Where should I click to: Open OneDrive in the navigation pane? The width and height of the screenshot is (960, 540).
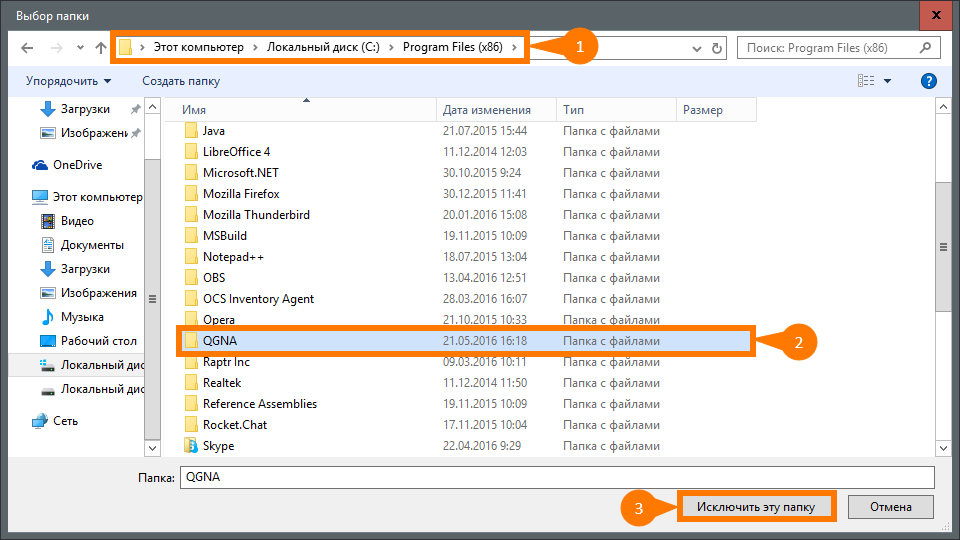click(77, 165)
